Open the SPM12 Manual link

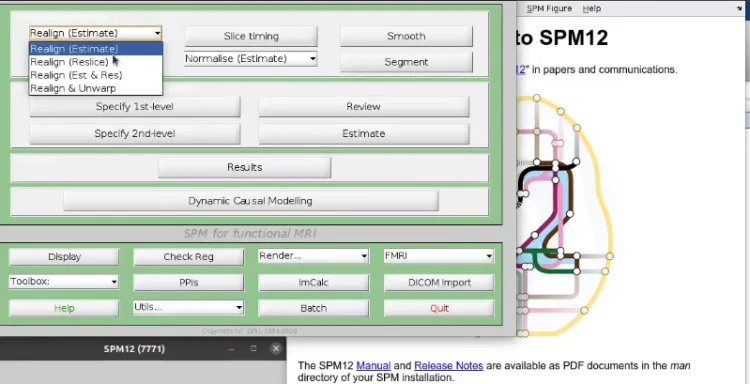(374, 366)
